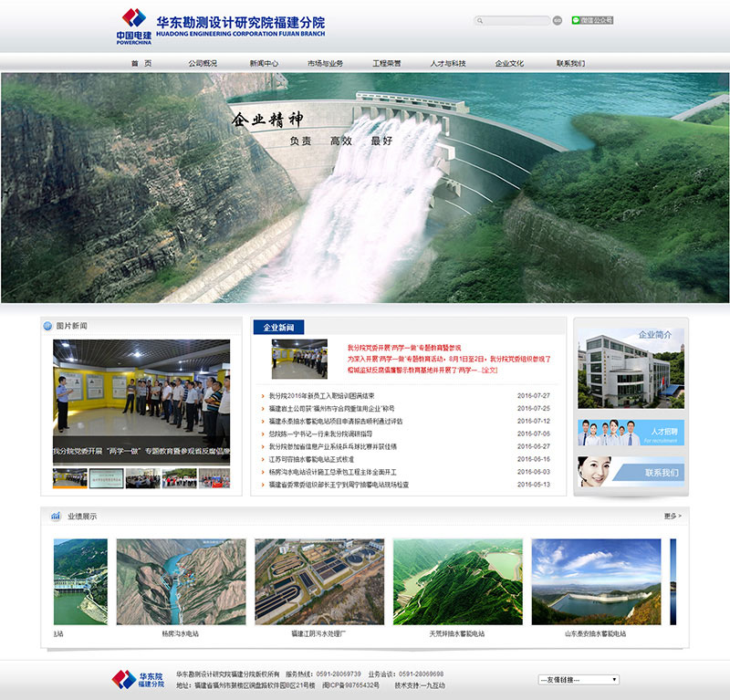Expand the 友情链接 dropdown in the footer
This screenshot has height=700, width=730.
579,680
